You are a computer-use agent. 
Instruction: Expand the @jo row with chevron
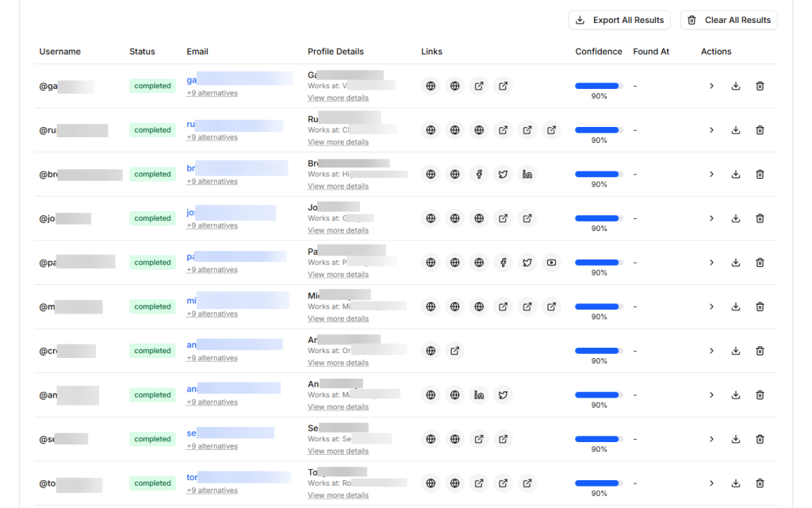pos(711,218)
